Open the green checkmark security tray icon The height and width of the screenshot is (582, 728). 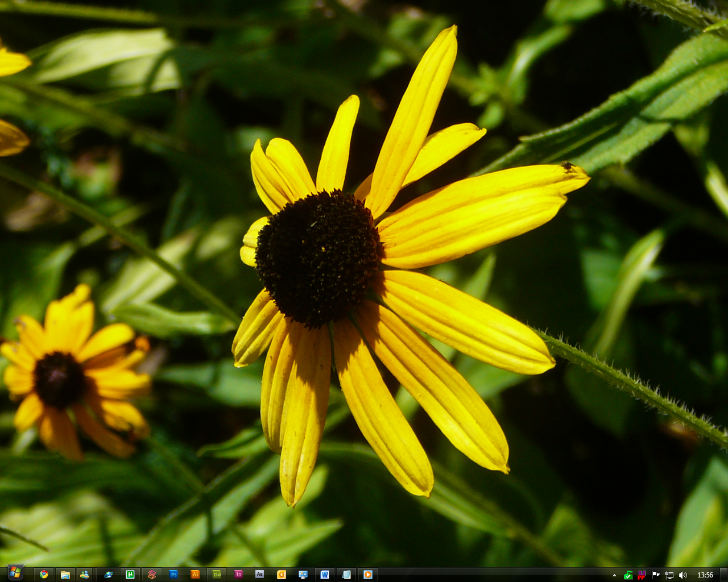pos(628,575)
